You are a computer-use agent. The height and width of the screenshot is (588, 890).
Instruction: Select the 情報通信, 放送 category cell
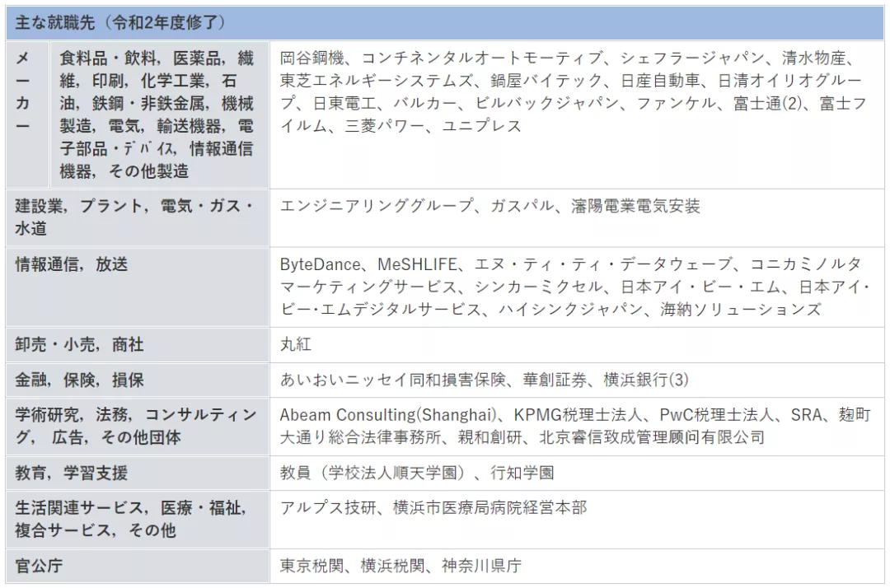tap(138, 287)
